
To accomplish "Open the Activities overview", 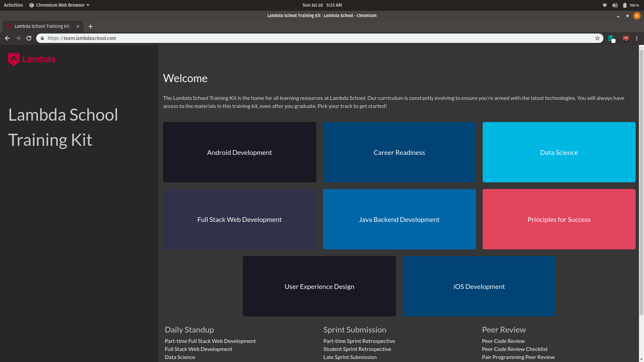I will [x=13, y=5].
